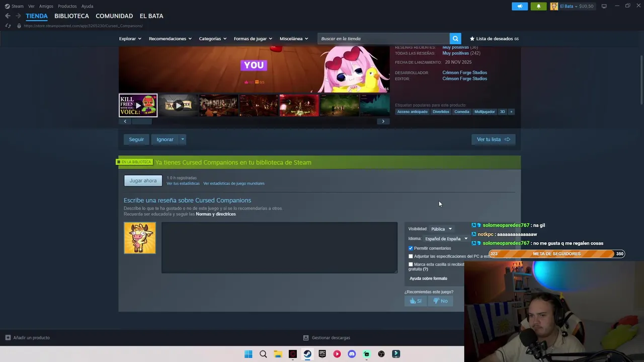The height and width of the screenshot is (362, 644).
Task: Open the Ayuda menu
Action: (x=88, y=6)
